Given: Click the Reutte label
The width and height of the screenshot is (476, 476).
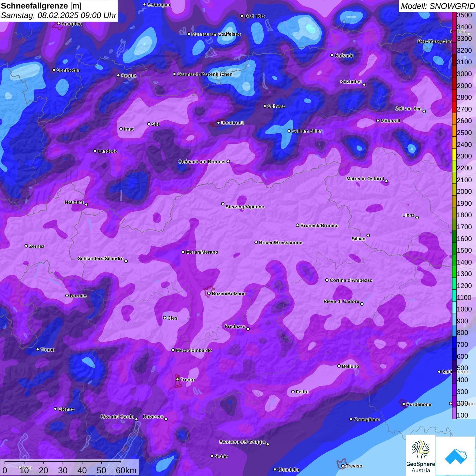Looking at the screenshot, I should click(129, 75).
